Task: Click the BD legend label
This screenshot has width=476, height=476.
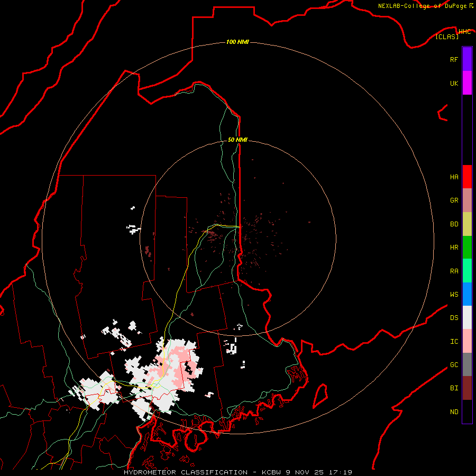Action: point(454,224)
